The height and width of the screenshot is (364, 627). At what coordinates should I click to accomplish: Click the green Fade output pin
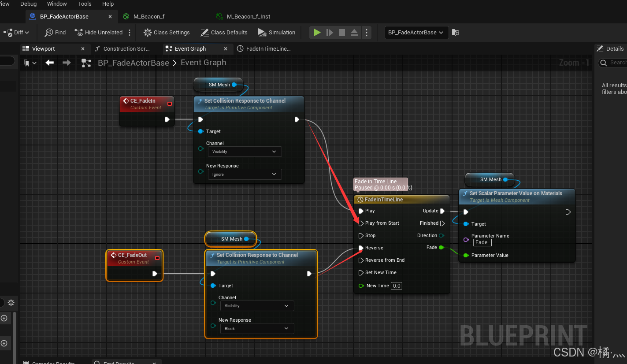pos(441,248)
